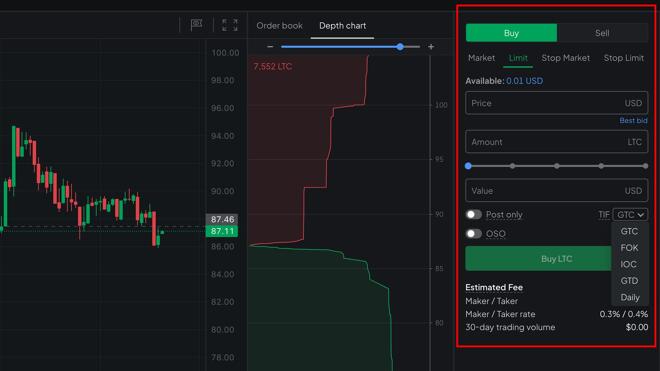
Task: Switch to the Sell side
Action: point(602,33)
